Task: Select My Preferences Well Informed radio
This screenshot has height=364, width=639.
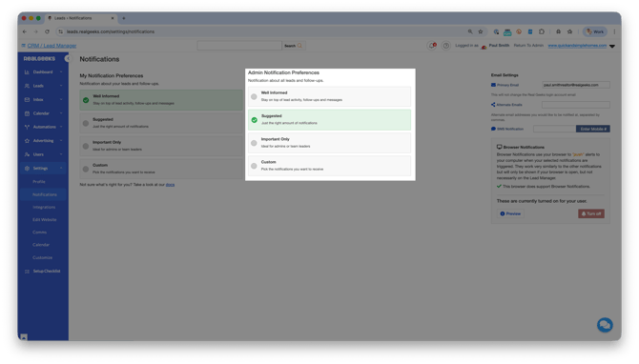Action: pos(86,100)
